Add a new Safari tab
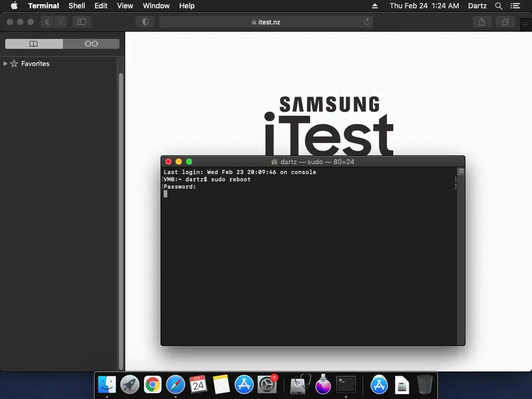The height and width of the screenshot is (399, 532). tap(525, 25)
